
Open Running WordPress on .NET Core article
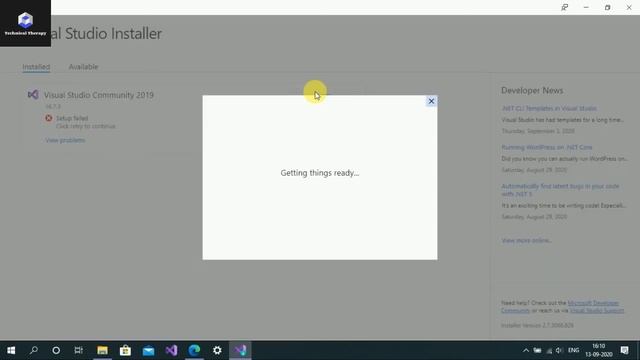click(x=547, y=147)
